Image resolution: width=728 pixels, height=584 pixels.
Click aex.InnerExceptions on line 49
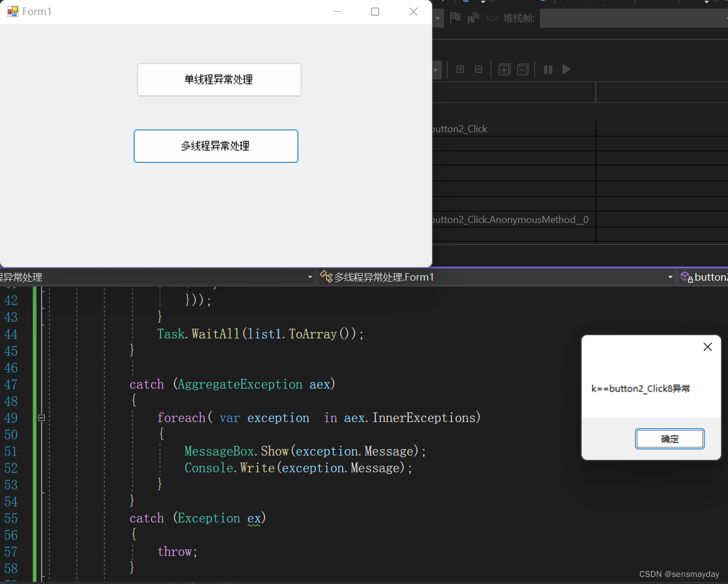click(410, 418)
